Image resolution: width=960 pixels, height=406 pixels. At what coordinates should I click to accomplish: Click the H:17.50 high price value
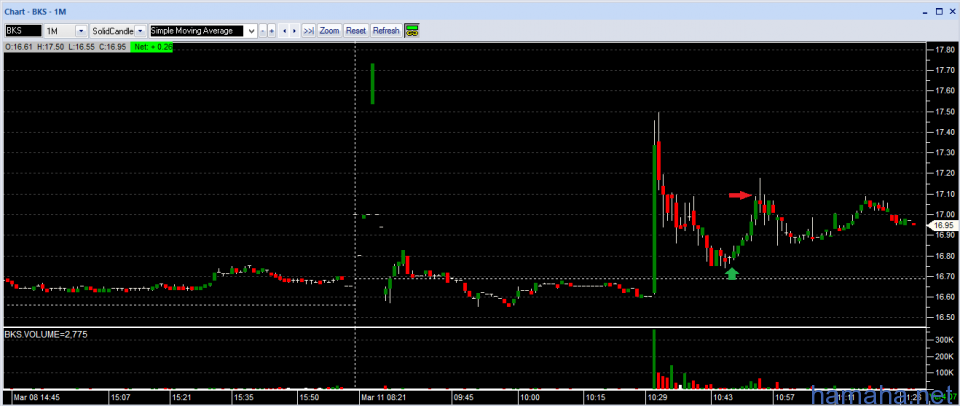point(50,47)
